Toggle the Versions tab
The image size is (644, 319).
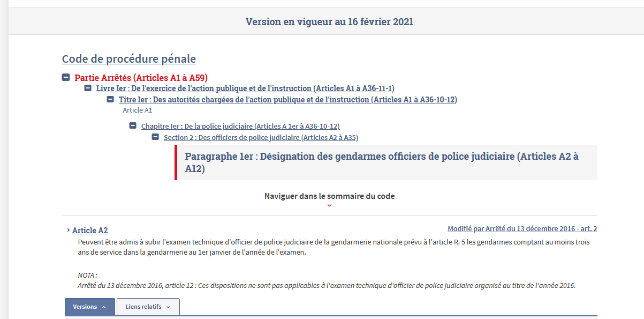click(90, 307)
